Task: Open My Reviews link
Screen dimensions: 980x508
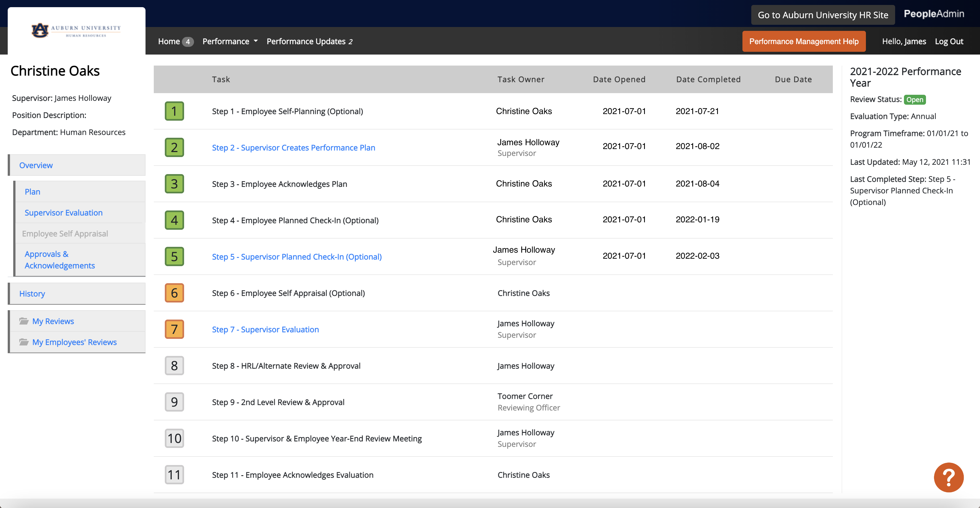Action: (x=53, y=321)
